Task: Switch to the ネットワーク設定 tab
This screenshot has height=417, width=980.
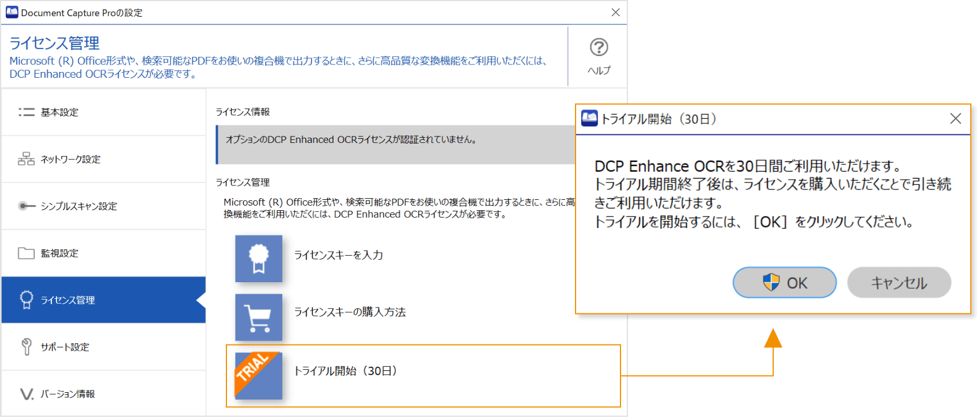Action: tap(71, 160)
